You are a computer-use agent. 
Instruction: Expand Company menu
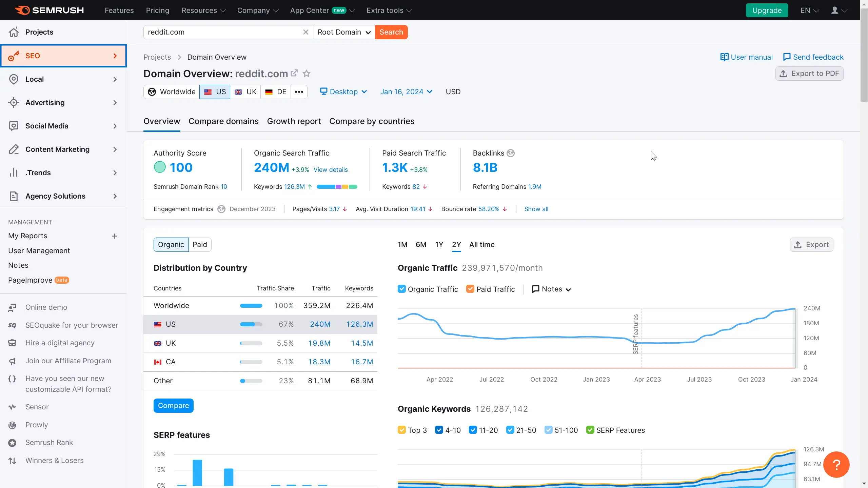pos(258,11)
